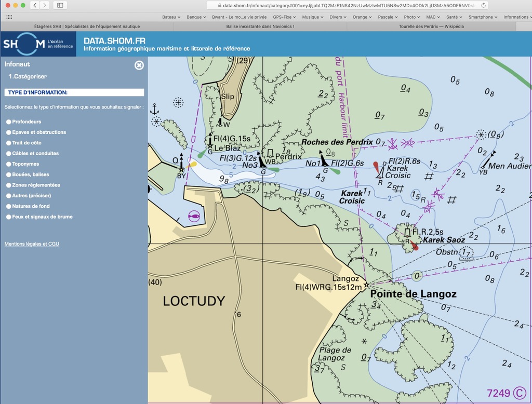Click the Le Blaz light beacon
The width and height of the screenshot is (532, 404).
coord(210,140)
